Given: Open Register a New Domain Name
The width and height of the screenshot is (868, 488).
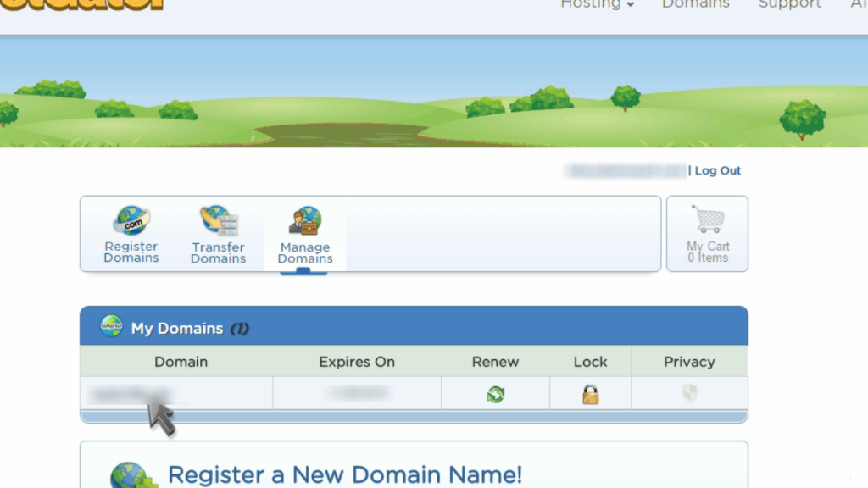Looking at the screenshot, I should click(x=345, y=474).
